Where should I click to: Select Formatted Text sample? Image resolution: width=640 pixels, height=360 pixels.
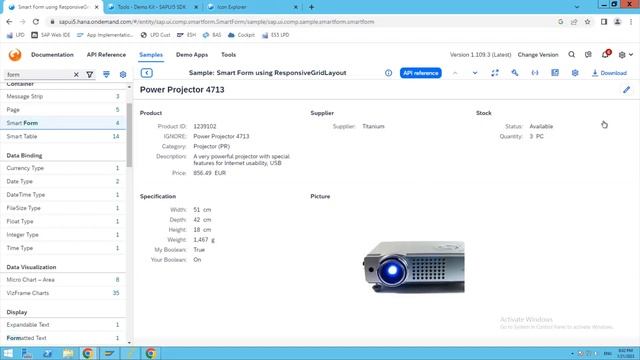click(63, 338)
